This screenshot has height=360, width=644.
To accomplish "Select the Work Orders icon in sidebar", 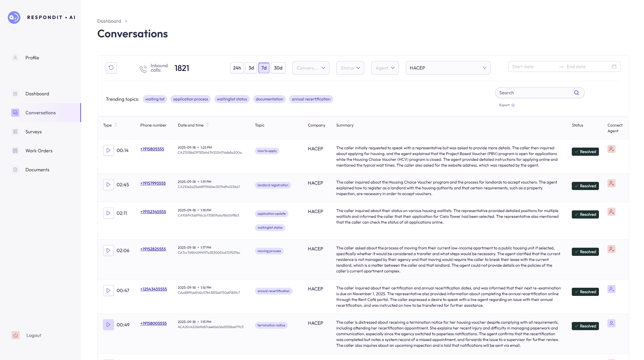I will click(x=15, y=150).
